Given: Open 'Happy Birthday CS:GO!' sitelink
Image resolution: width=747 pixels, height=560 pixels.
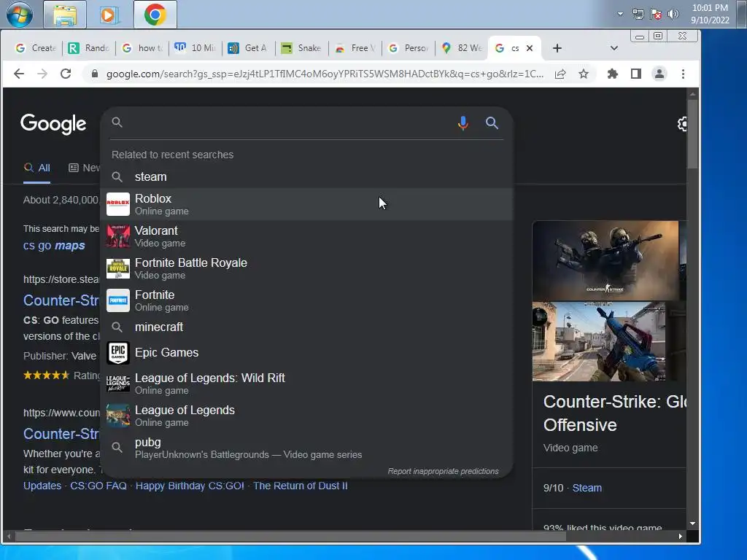Looking at the screenshot, I should [x=190, y=486].
